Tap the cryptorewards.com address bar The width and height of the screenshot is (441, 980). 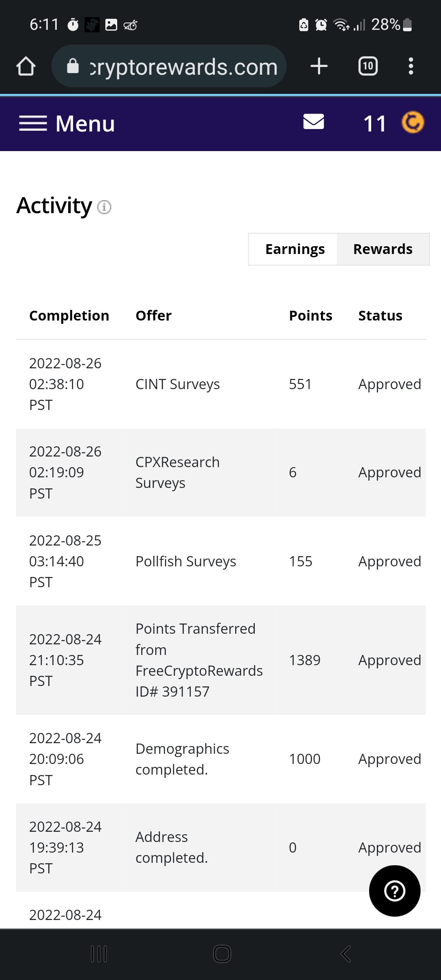169,66
